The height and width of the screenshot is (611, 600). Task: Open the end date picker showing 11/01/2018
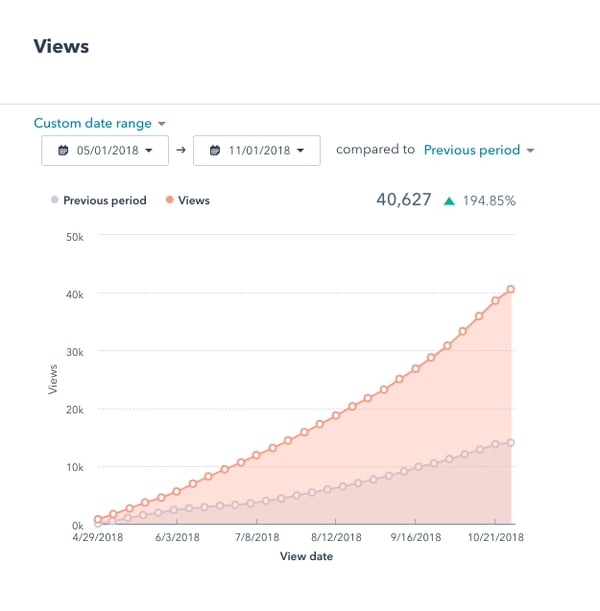coord(256,151)
